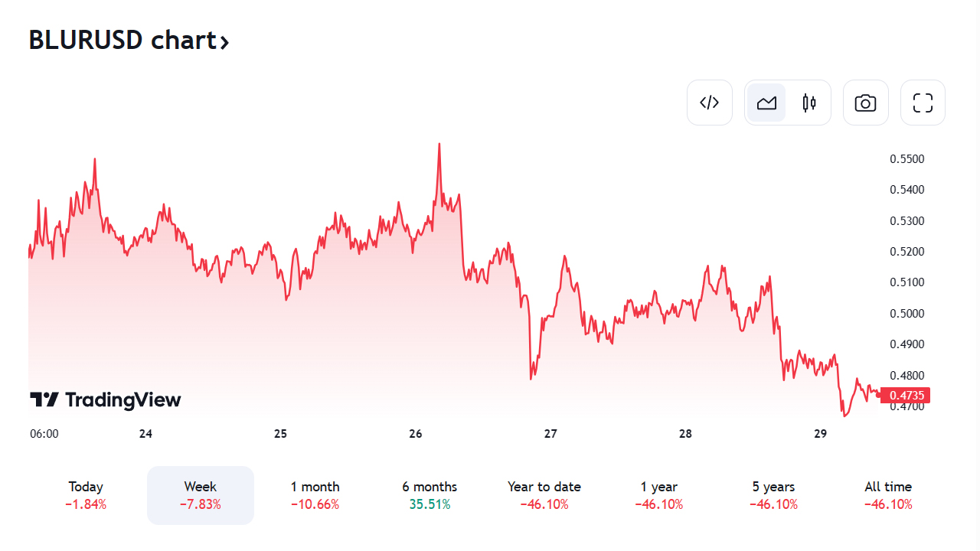Click the 29 date marker on time axis
This screenshot has height=551, width=980.
point(821,434)
